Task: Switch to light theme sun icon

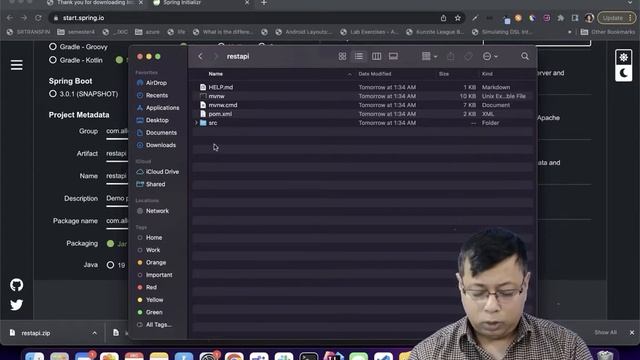Action: pyautogui.click(x=623, y=58)
